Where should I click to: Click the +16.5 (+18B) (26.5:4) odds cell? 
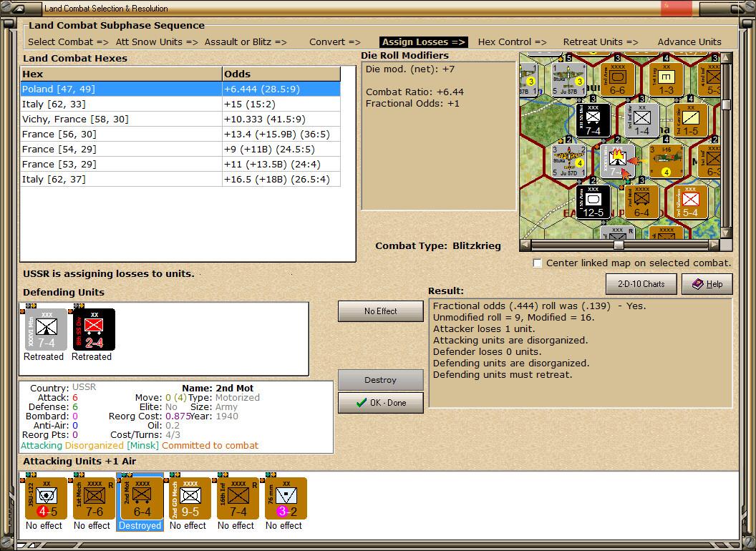(281, 180)
